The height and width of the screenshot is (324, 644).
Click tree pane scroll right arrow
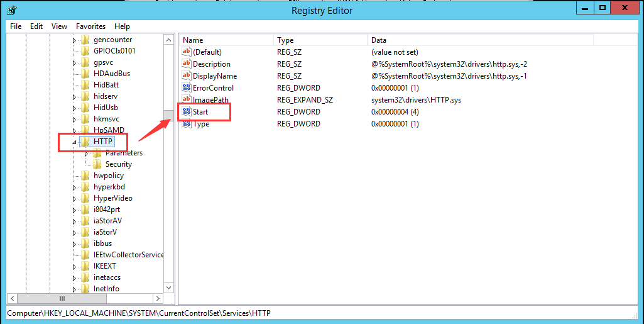tap(158, 298)
